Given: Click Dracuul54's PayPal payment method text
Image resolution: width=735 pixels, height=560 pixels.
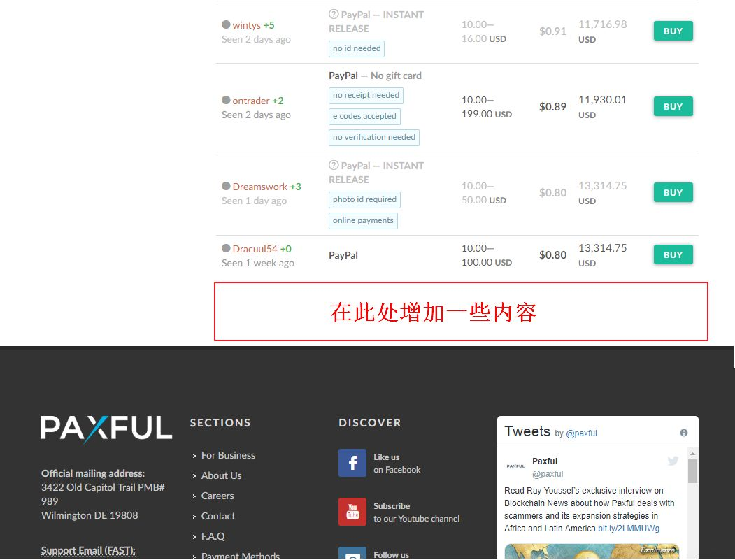Looking at the screenshot, I should click(x=343, y=255).
